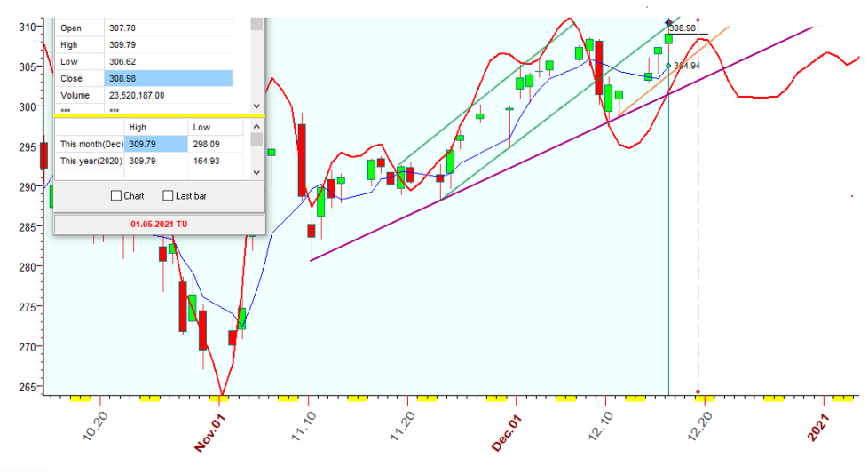This screenshot has width=868, height=473.
Task: Select the Close value 308.98 cell
Action: (x=169, y=79)
